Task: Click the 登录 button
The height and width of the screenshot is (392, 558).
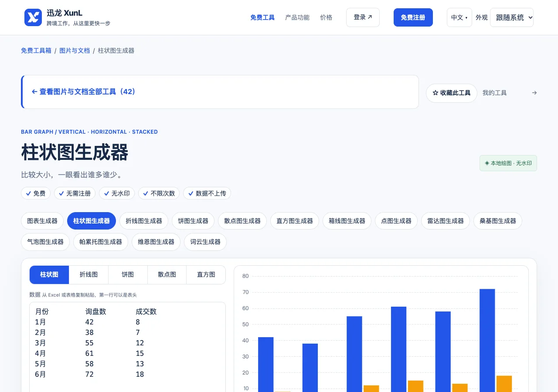Action: pos(363,17)
